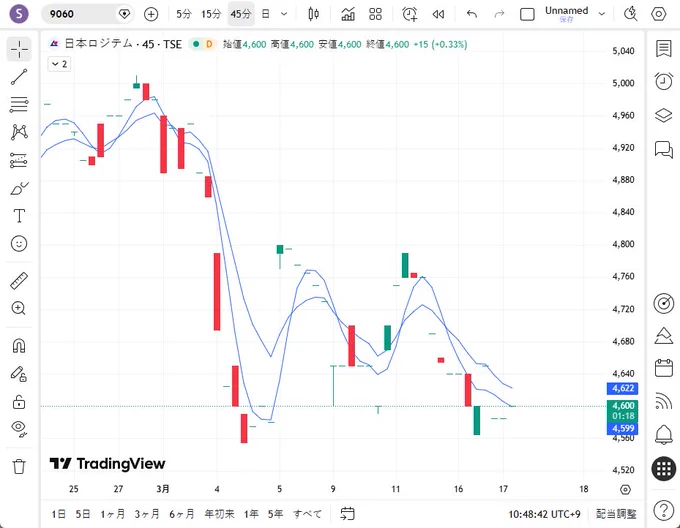Open watchlist panel icon
The height and width of the screenshot is (528, 680).
[664, 49]
